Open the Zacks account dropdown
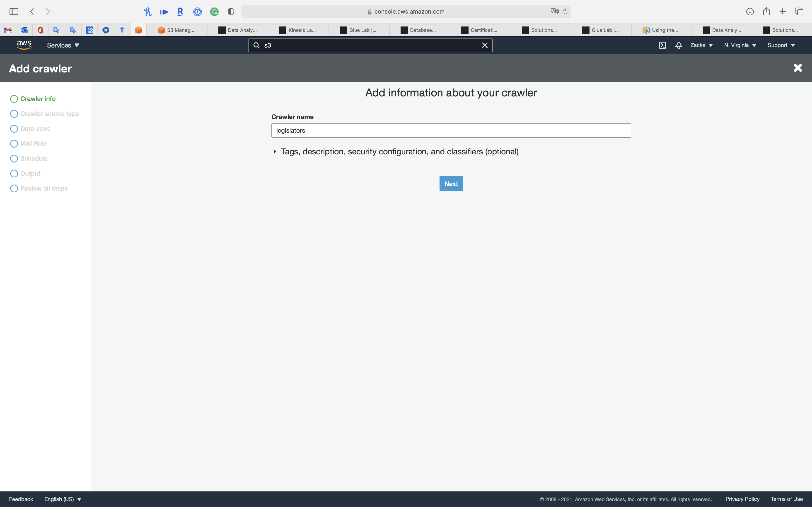 701,45
